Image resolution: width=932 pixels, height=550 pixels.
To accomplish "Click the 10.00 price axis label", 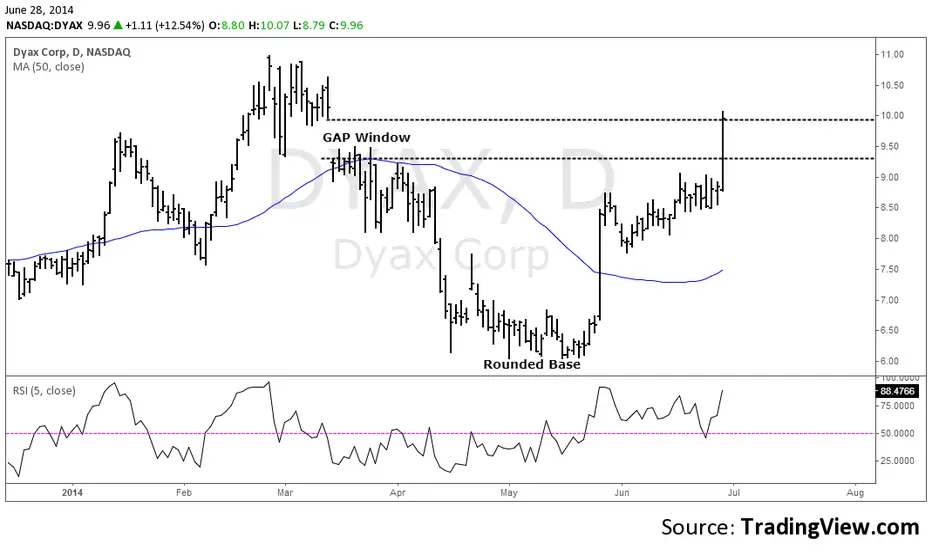I will pyautogui.click(x=892, y=115).
